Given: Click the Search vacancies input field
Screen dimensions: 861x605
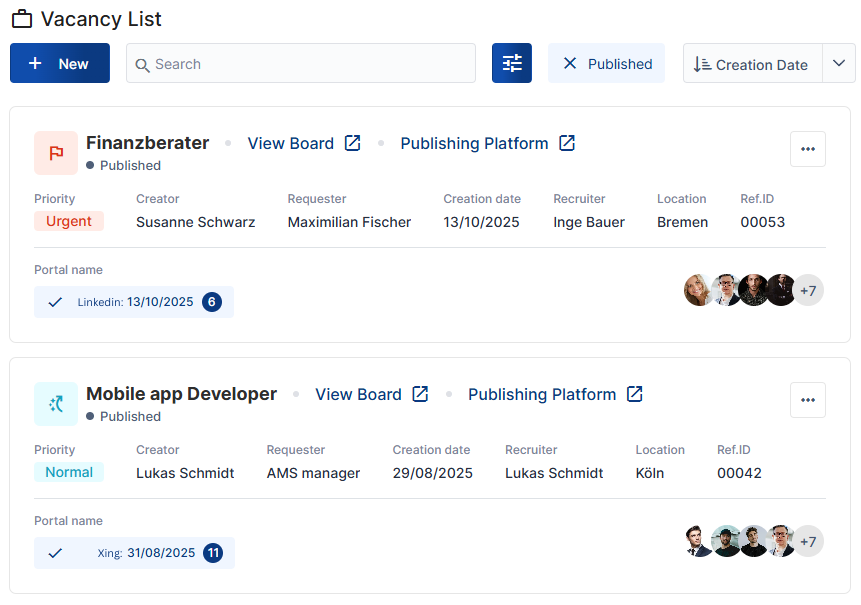Looking at the screenshot, I should tap(300, 63).
